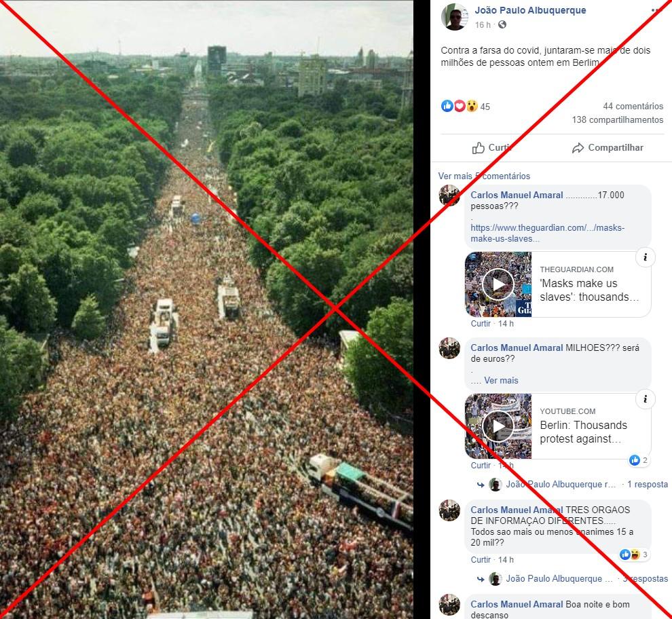Open the 138 compartilhamentos count

pyautogui.click(x=618, y=120)
